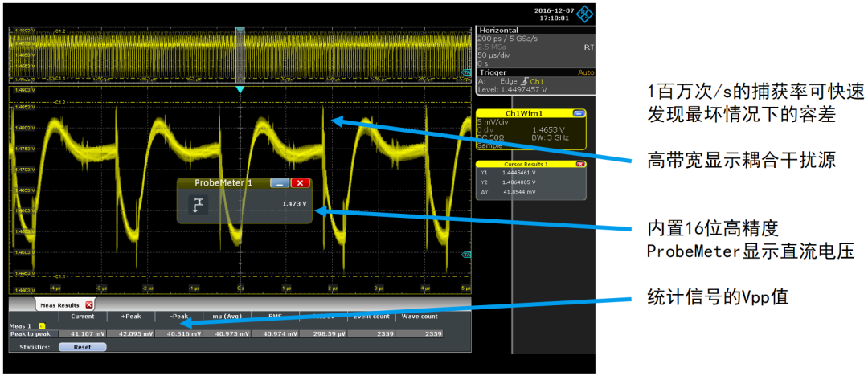This screenshot has width=868, height=376.
Task: Click the Auto trigger mode label
Action: click(586, 72)
